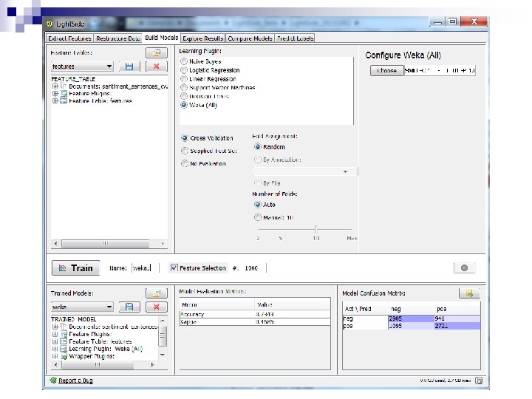Switch to the Restructure Data tab
Image resolution: width=532 pixels, height=399 pixels.
pos(117,38)
